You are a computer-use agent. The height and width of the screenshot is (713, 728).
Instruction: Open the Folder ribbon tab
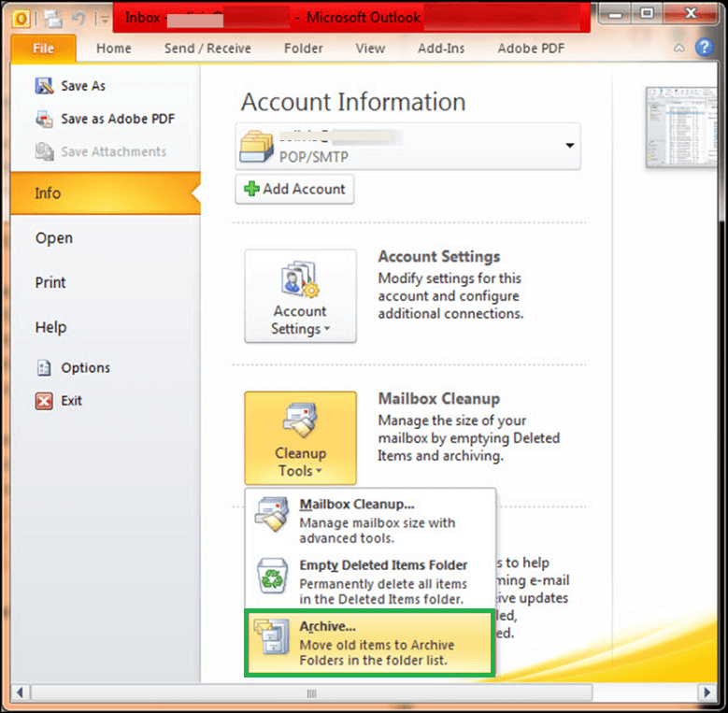pyautogui.click(x=303, y=49)
